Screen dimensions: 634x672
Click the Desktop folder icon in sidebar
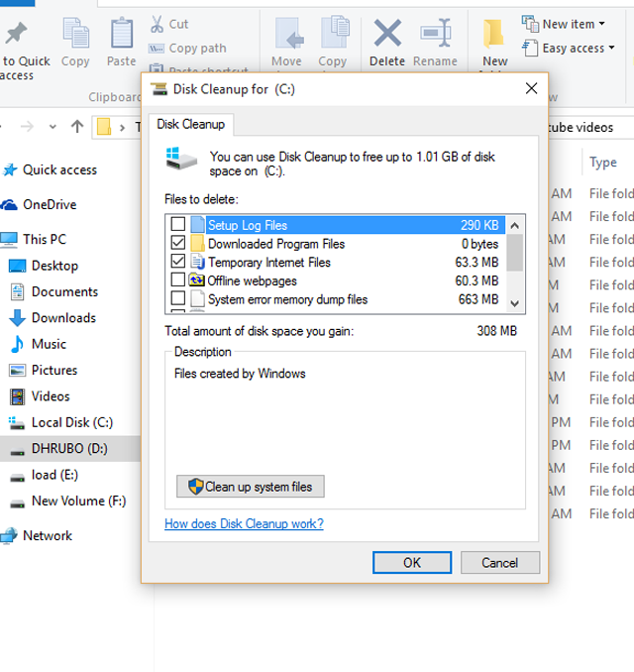(x=18, y=266)
